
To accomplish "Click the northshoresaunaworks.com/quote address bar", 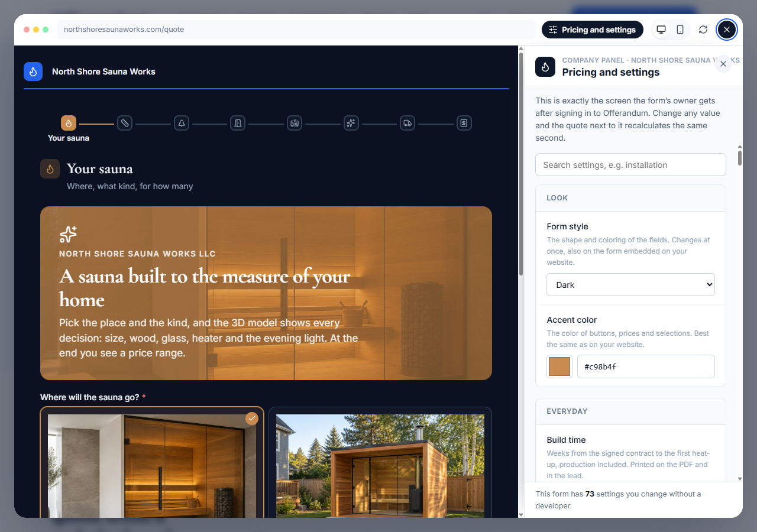I will 296,30.
